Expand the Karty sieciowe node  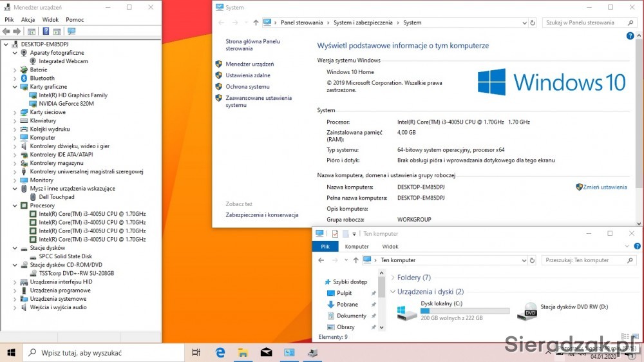[15, 112]
